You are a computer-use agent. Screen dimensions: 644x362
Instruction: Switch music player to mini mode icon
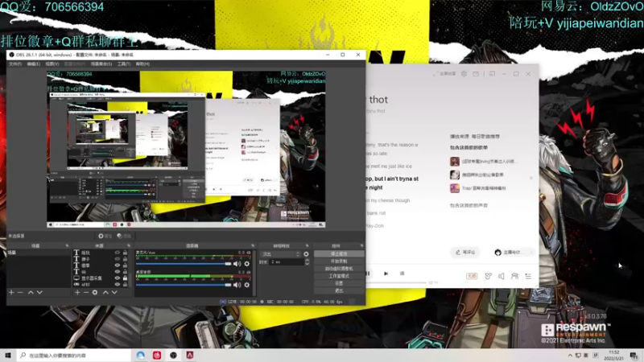coord(492,74)
